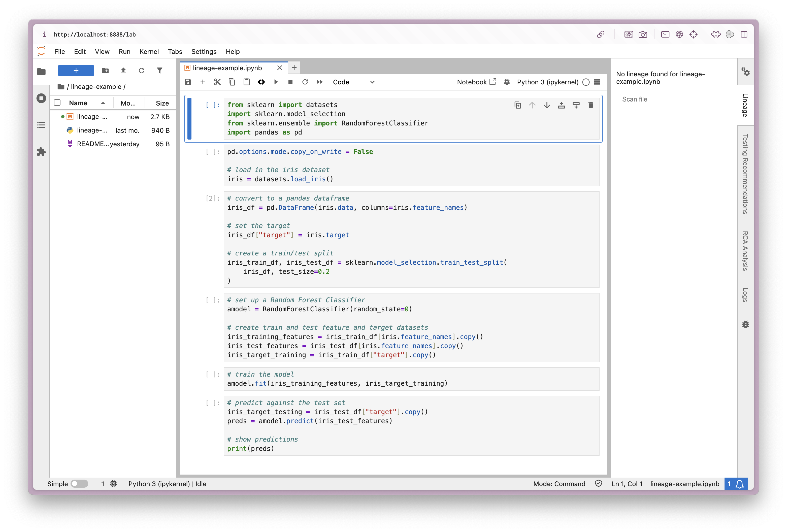Restart kernel and run all cells
787x532 pixels.
319,82
